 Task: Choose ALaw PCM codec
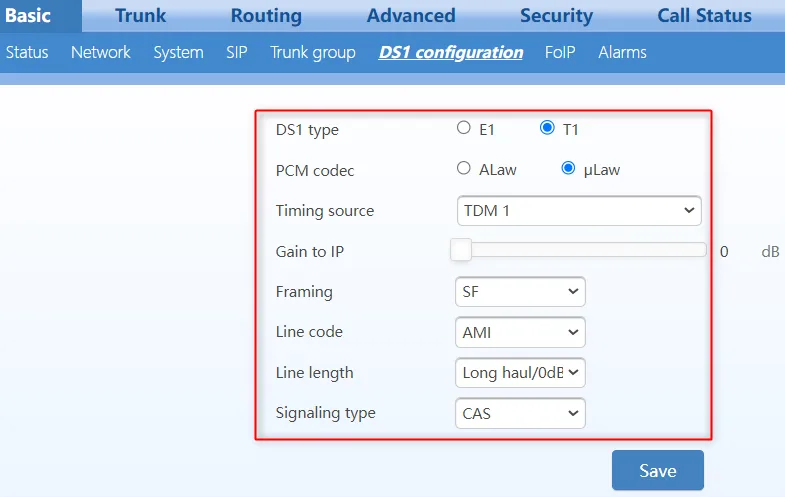click(x=464, y=168)
